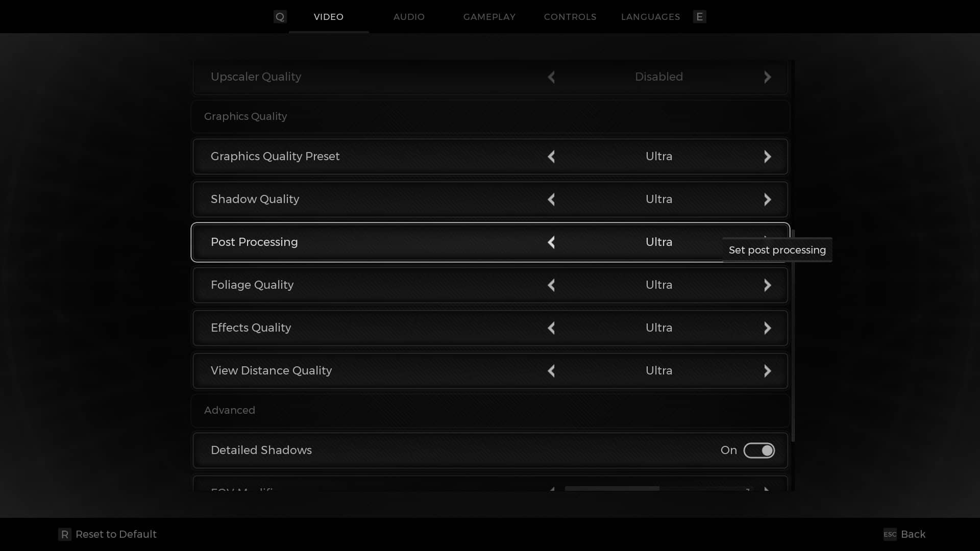
Task: Click Upscaler Quality right arrow
Action: pos(767,77)
